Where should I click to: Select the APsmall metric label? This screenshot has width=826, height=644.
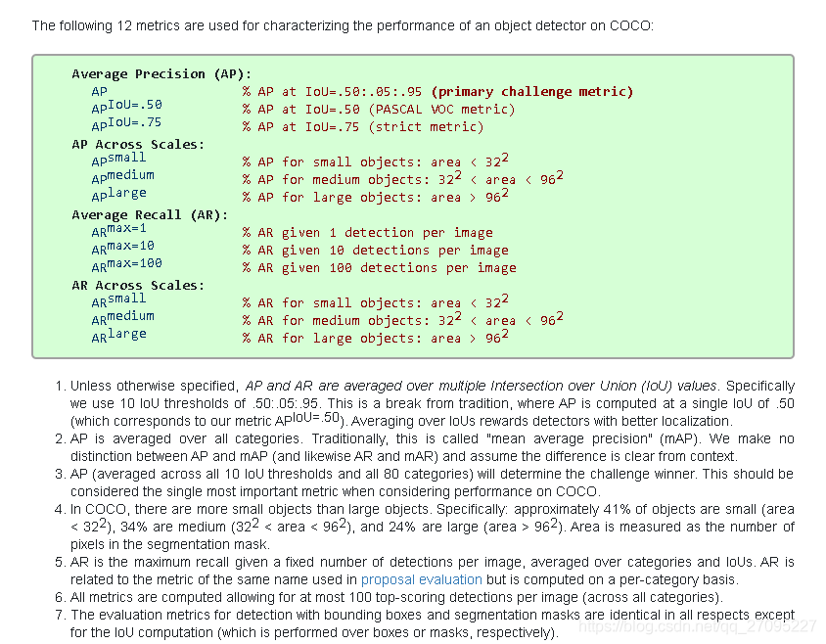pos(118,160)
